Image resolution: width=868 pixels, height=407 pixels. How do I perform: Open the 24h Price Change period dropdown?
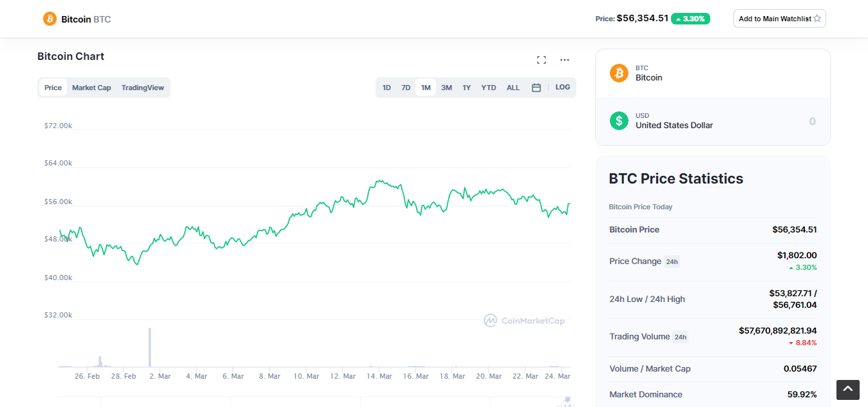672,261
